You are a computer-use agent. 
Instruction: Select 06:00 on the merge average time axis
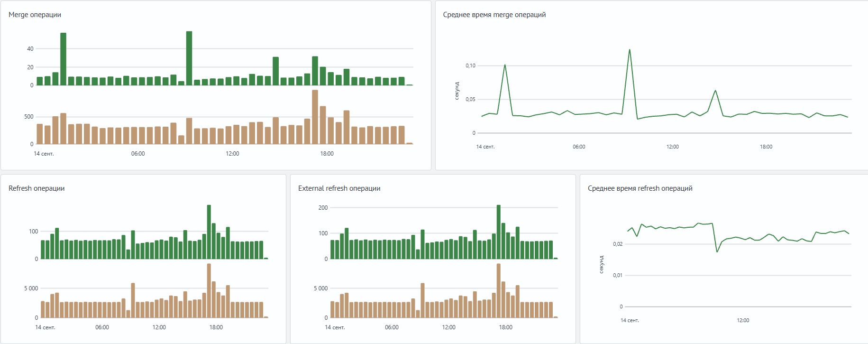coord(579,147)
